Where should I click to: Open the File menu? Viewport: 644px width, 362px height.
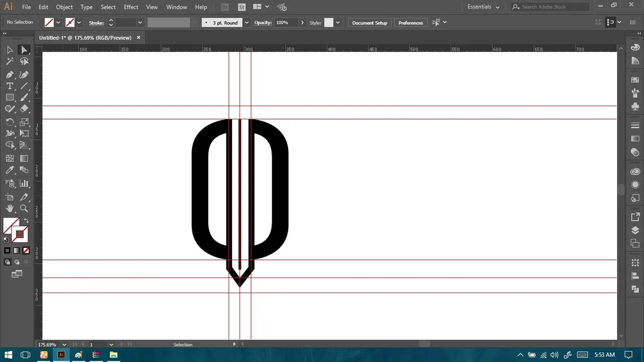pos(26,7)
